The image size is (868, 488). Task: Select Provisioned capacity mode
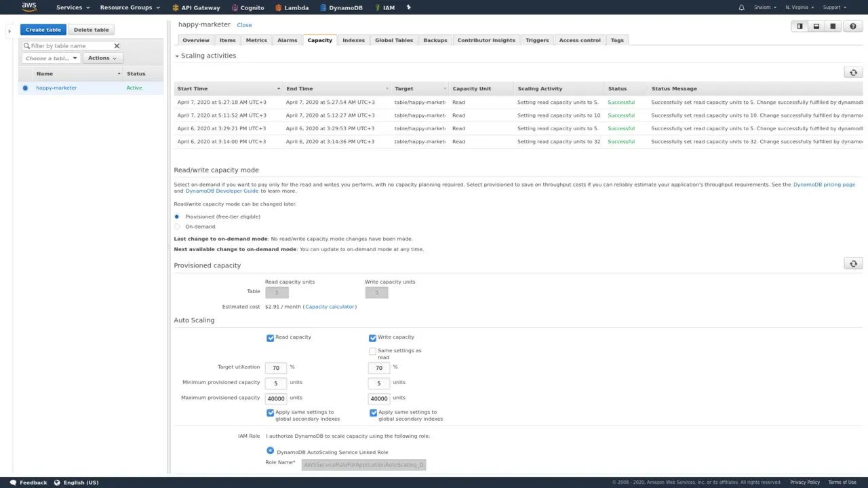[x=178, y=217]
